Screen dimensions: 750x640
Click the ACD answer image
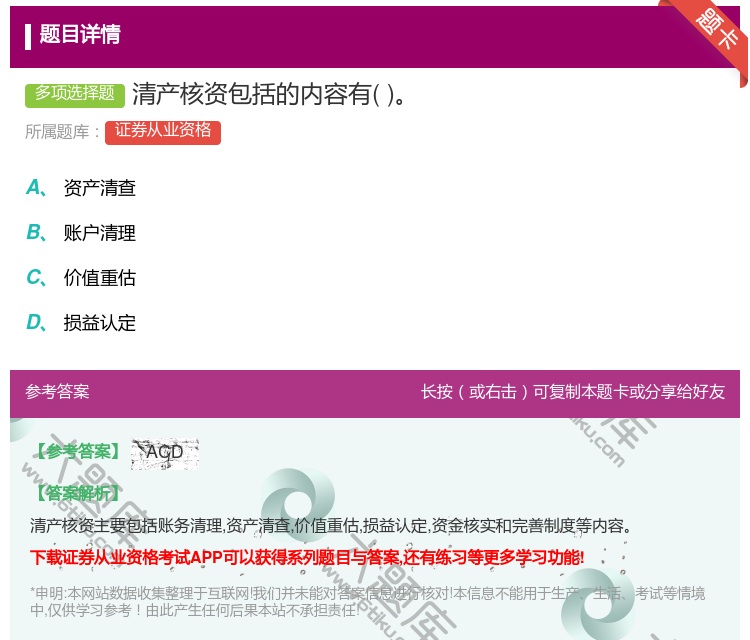(165, 453)
